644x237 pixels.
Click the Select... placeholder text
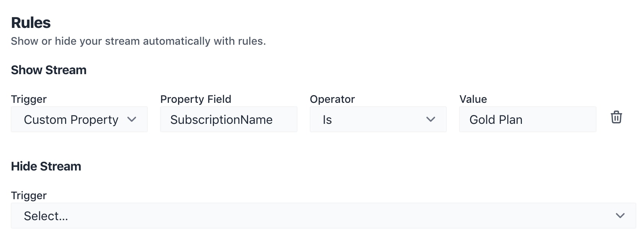coord(46,216)
